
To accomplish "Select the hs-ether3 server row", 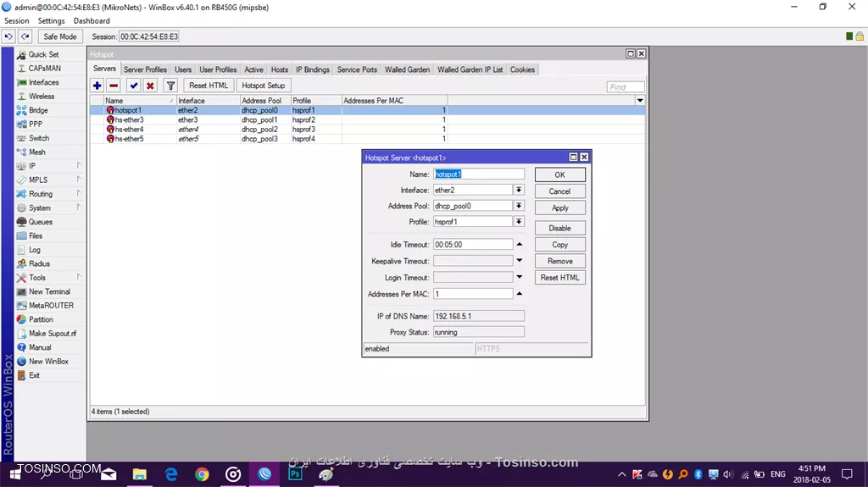I will tap(368, 120).
